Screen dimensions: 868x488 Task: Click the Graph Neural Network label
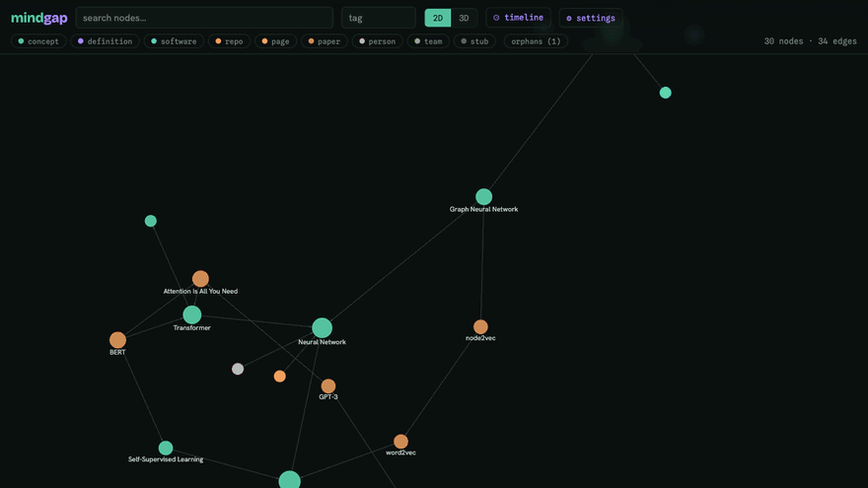tap(484, 209)
